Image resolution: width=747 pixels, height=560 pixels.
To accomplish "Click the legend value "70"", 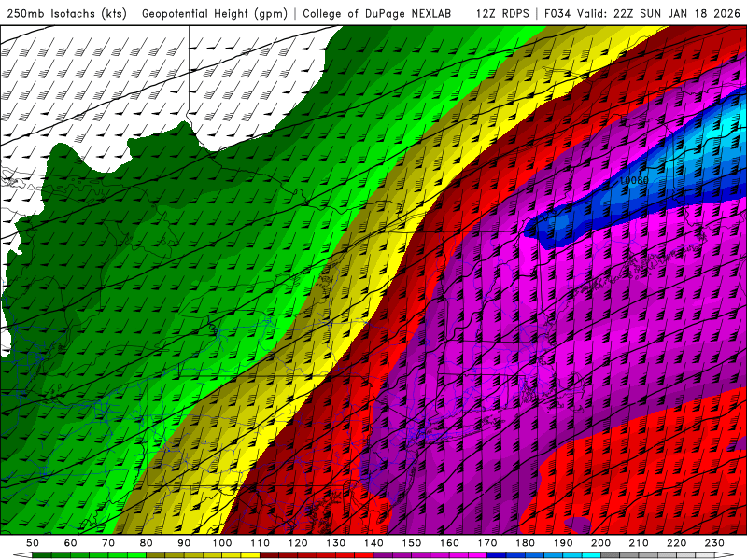I will tap(108, 543).
